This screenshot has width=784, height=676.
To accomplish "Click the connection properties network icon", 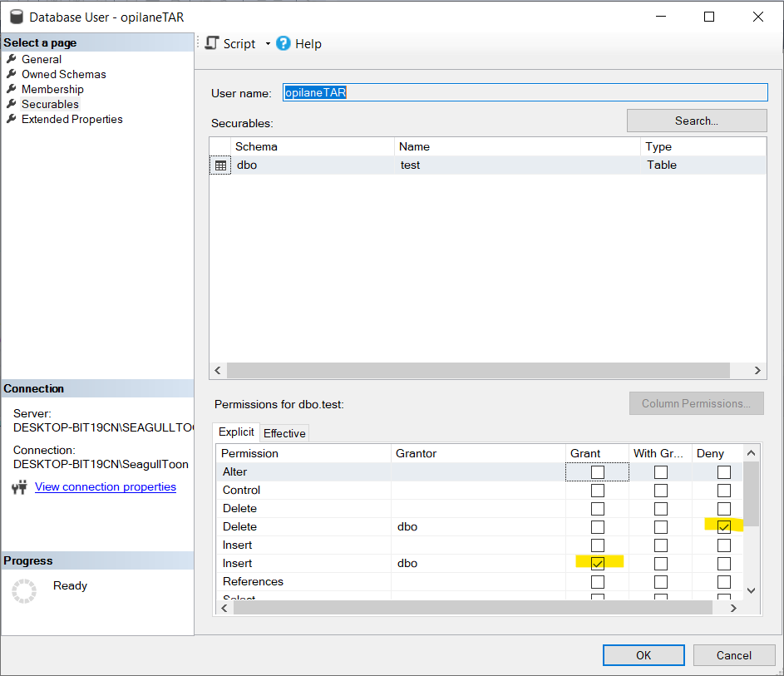I will [20, 487].
